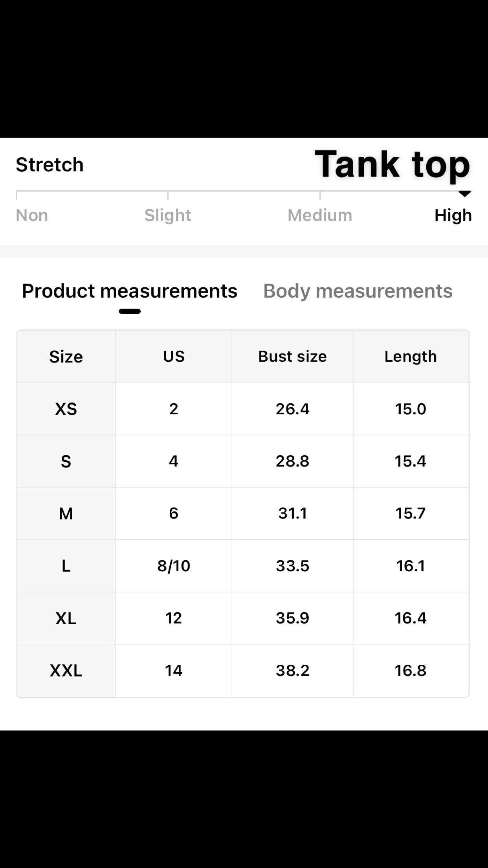This screenshot has height=868, width=488.
Task: Click the Stretch heading
Action: (x=50, y=165)
